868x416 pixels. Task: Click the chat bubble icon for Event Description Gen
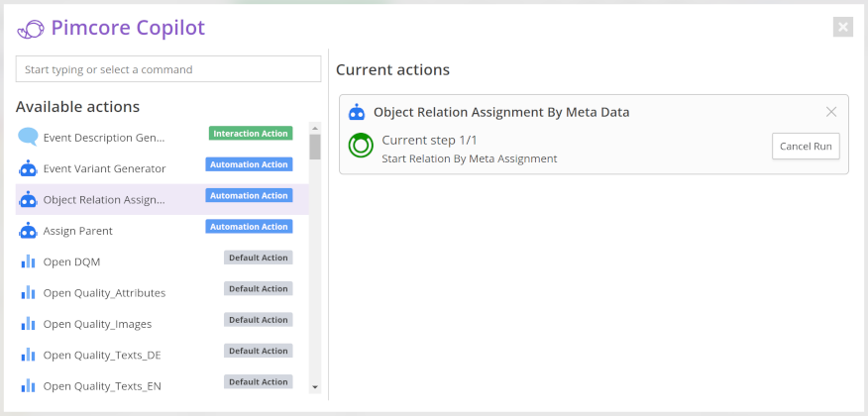28,137
